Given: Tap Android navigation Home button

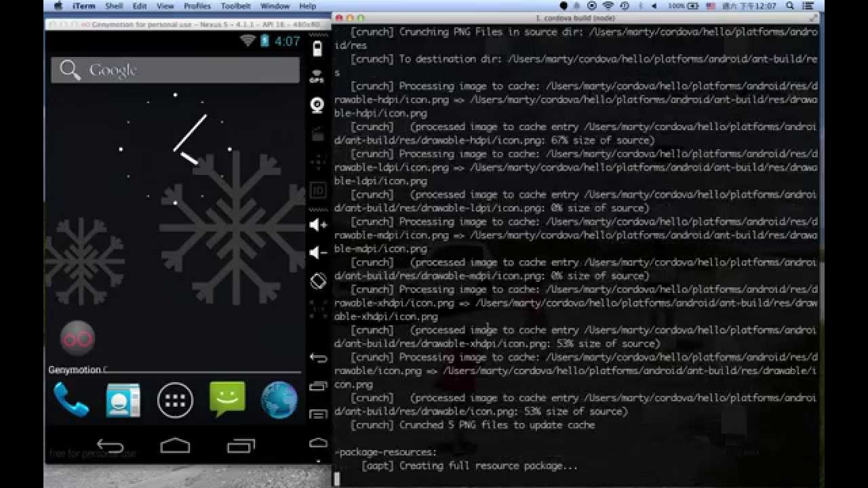Looking at the screenshot, I should point(175,445).
